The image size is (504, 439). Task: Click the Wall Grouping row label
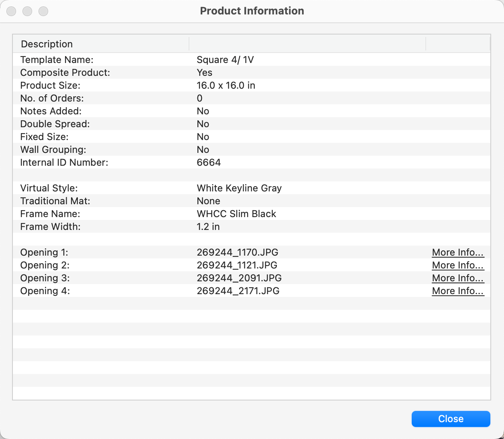coord(53,150)
